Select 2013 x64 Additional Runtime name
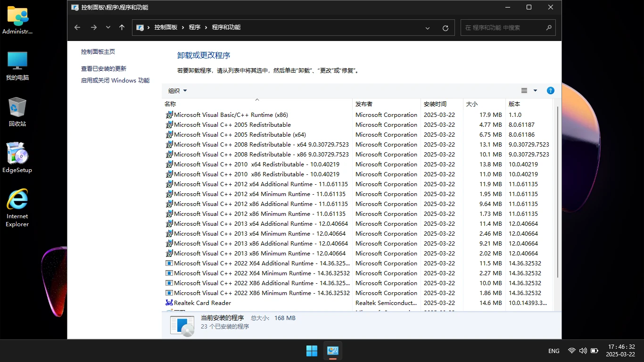The image size is (644, 362). pos(261,223)
